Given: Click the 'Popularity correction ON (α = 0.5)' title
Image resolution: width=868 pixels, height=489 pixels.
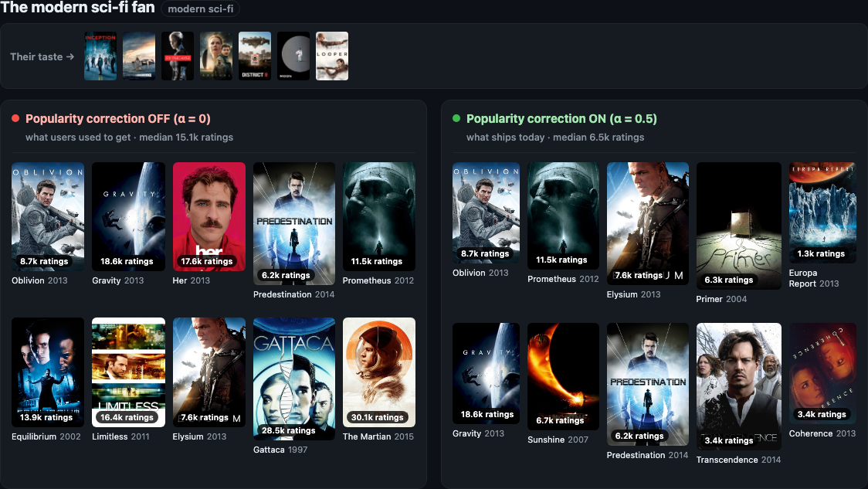Looking at the screenshot, I should point(561,118).
